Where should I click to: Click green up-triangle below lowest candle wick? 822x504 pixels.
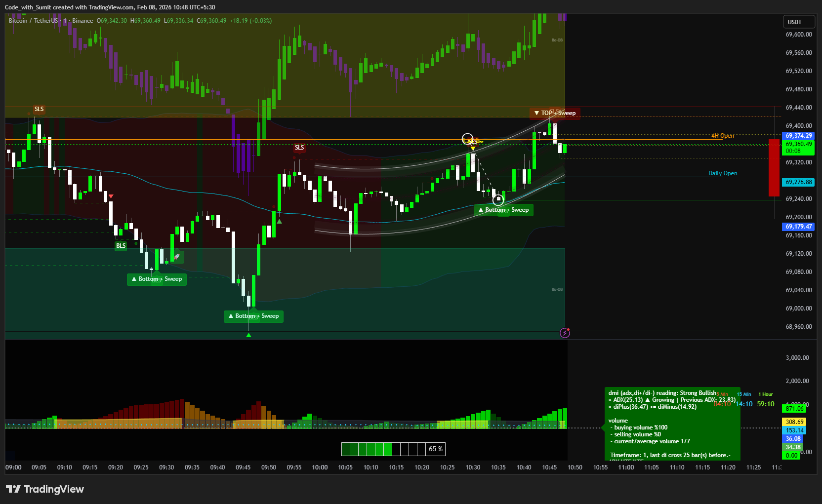pos(248,335)
